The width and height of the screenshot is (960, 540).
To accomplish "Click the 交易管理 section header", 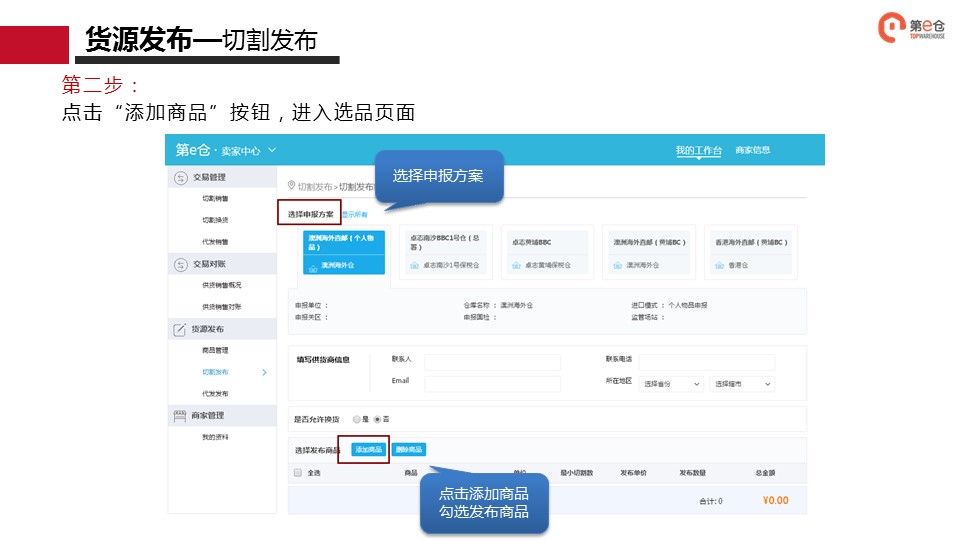I will coord(222,178).
